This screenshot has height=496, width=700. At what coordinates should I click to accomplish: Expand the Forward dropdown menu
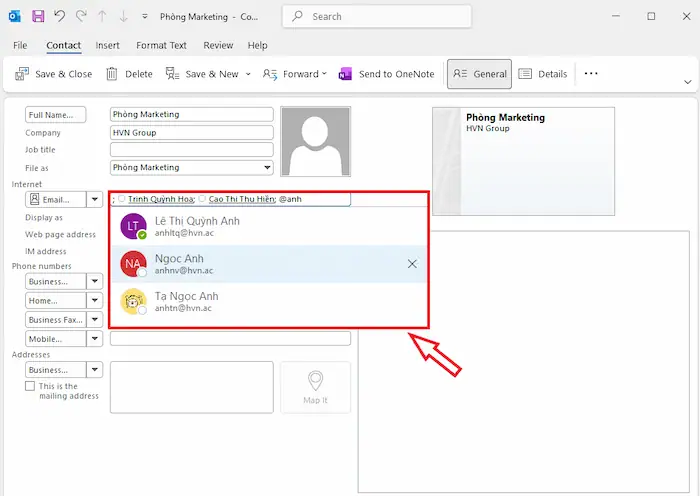tap(325, 74)
